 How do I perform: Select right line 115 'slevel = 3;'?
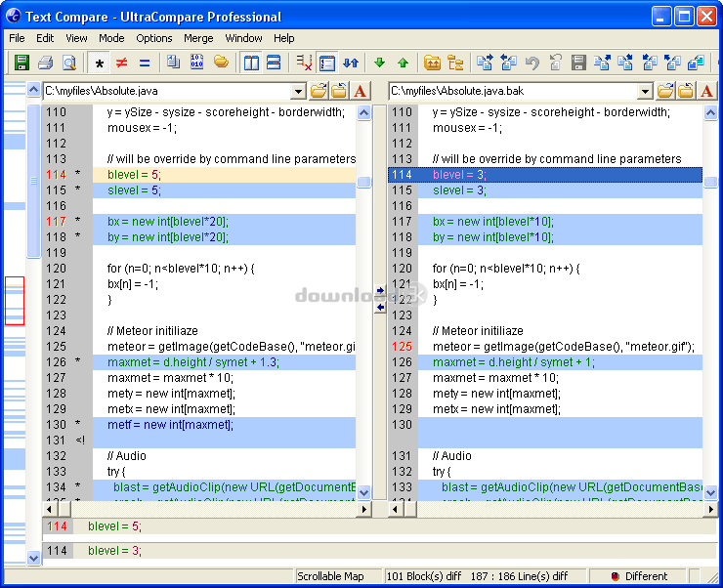tap(560, 190)
